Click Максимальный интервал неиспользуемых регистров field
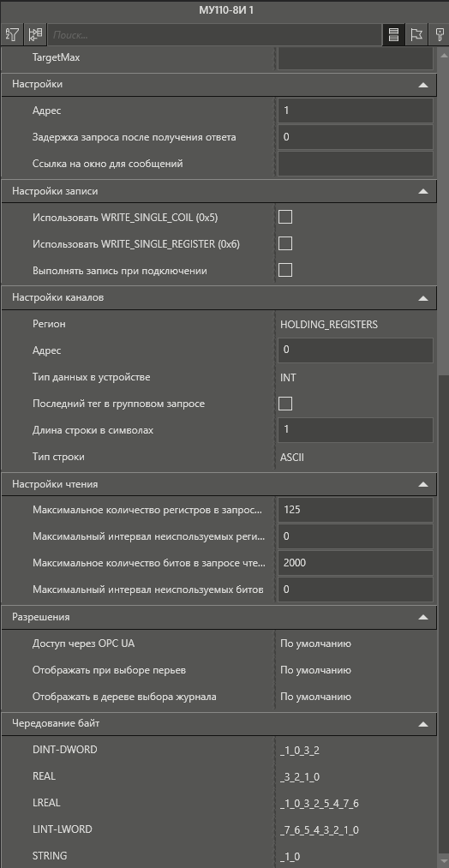The height and width of the screenshot is (868, 449). click(356, 536)
